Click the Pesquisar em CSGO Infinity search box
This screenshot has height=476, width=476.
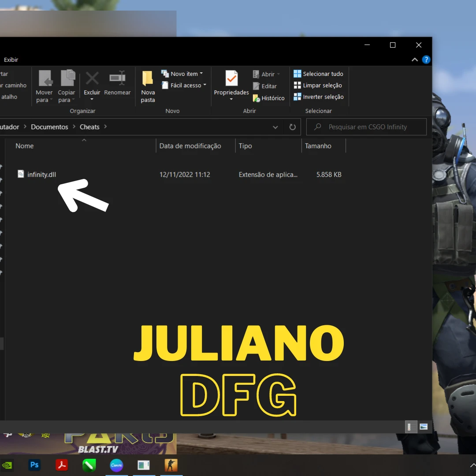tap(366, 127)
